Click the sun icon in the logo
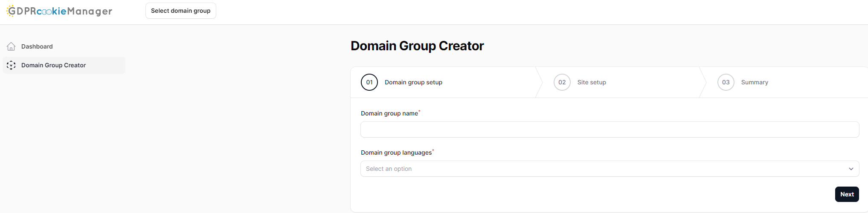 (x=11, y=11)
